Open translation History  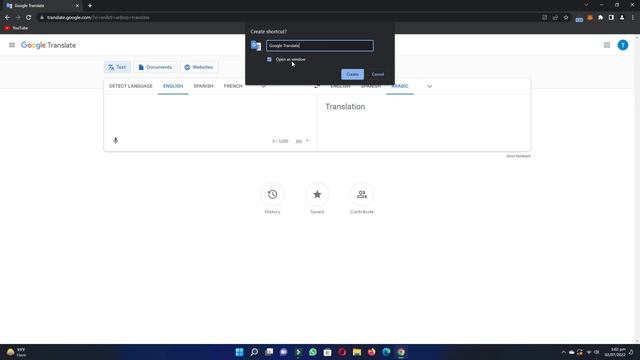pos(272,194)
